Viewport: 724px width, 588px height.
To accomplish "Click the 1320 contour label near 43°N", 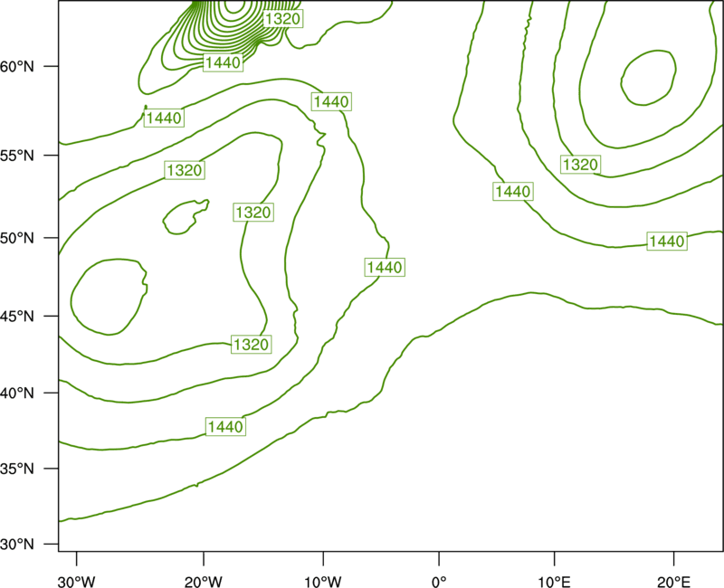I will (251, 345).
